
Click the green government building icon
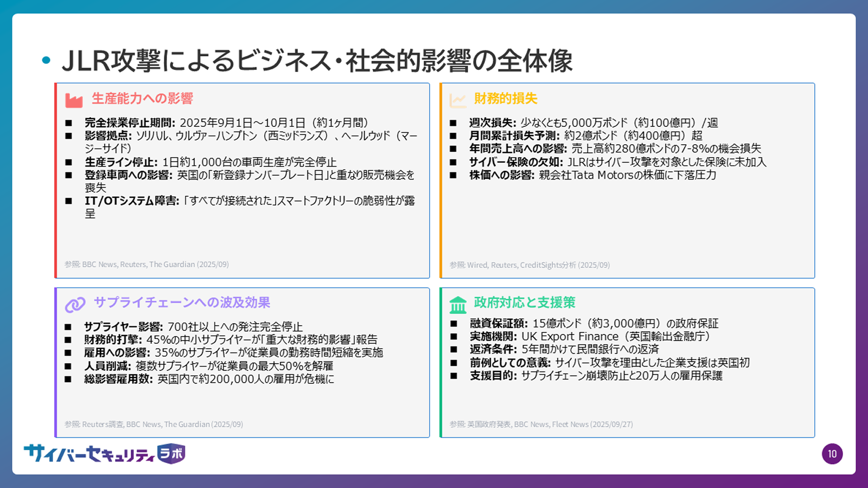(458, 304)
